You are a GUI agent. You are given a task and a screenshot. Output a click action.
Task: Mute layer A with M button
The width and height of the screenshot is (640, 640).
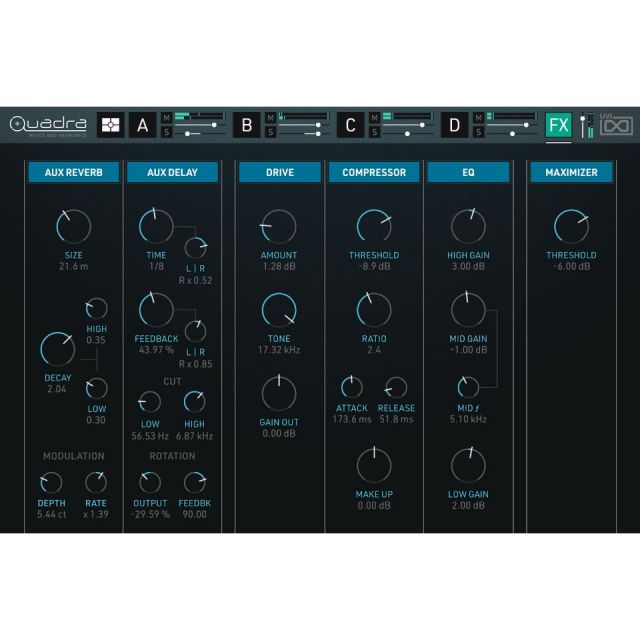pyautogui.click(x=167, y=118)
